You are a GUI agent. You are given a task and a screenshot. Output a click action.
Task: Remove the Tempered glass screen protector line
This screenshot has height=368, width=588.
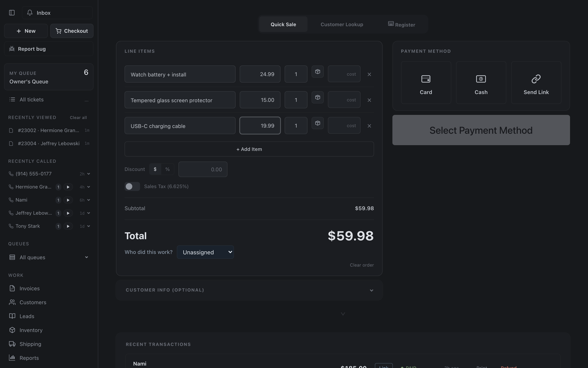click(x=369, y=100)
